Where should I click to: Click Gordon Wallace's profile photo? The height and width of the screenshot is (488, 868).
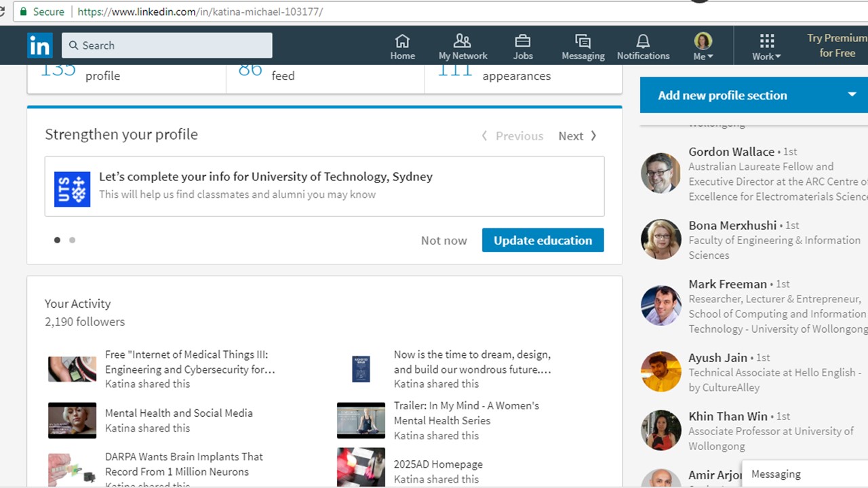(660, 173)
